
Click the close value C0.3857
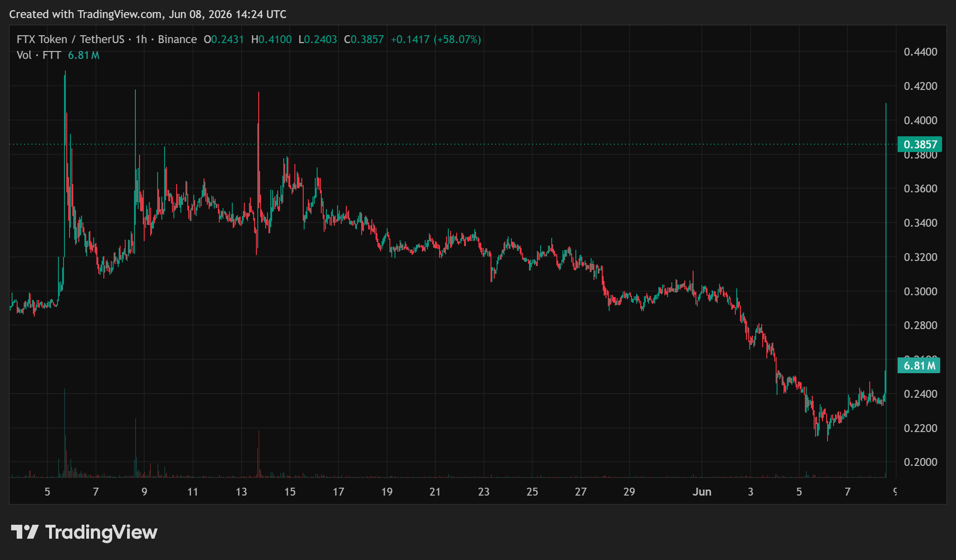tap(364, 39)
